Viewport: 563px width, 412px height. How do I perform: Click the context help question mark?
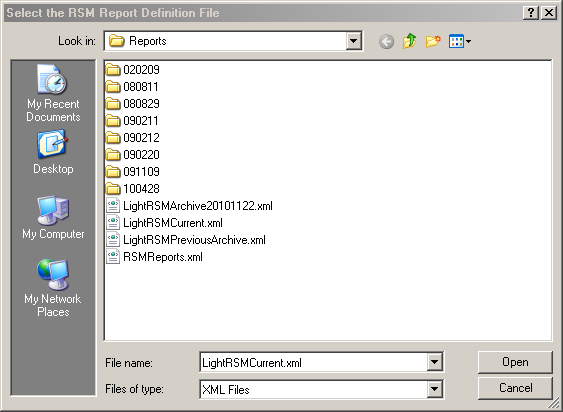pyautogui.click(x=531, y=13)
